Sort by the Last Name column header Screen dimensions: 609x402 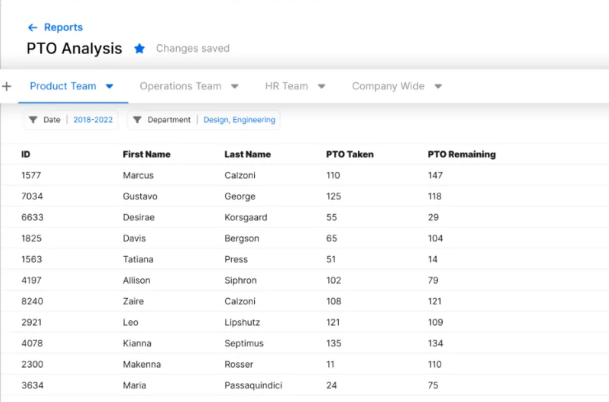[247, 155]
